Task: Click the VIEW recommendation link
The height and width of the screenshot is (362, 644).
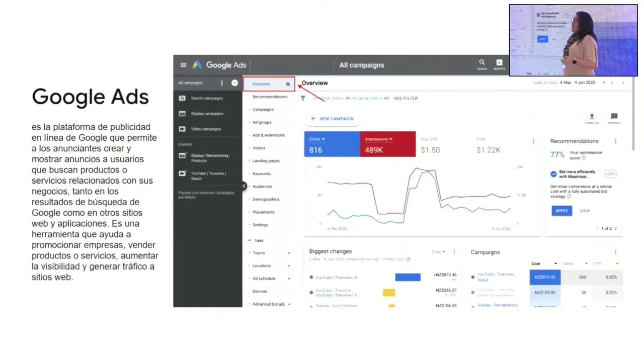Action: (585, 211)
